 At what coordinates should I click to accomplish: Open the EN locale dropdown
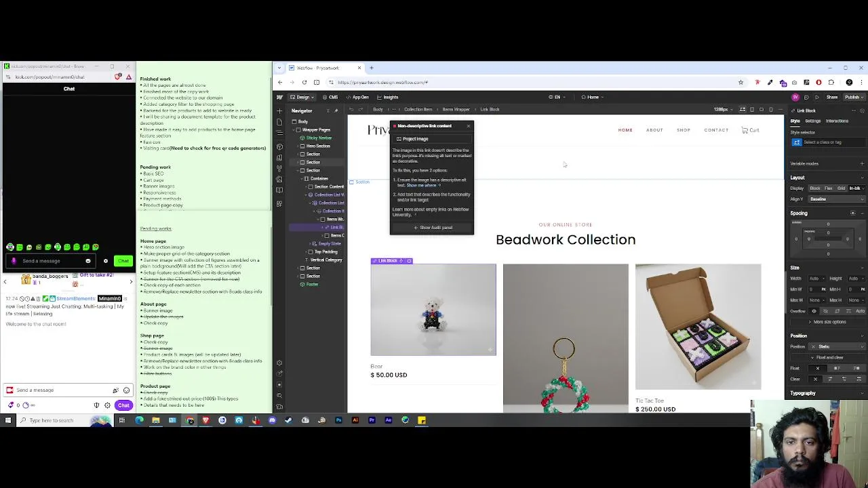557,97
